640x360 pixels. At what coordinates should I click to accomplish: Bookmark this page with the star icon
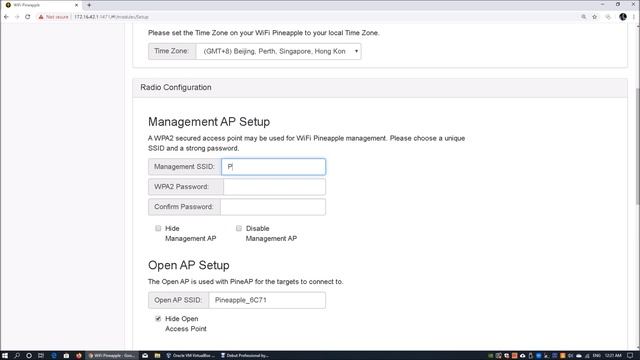[x=595, y=17]
